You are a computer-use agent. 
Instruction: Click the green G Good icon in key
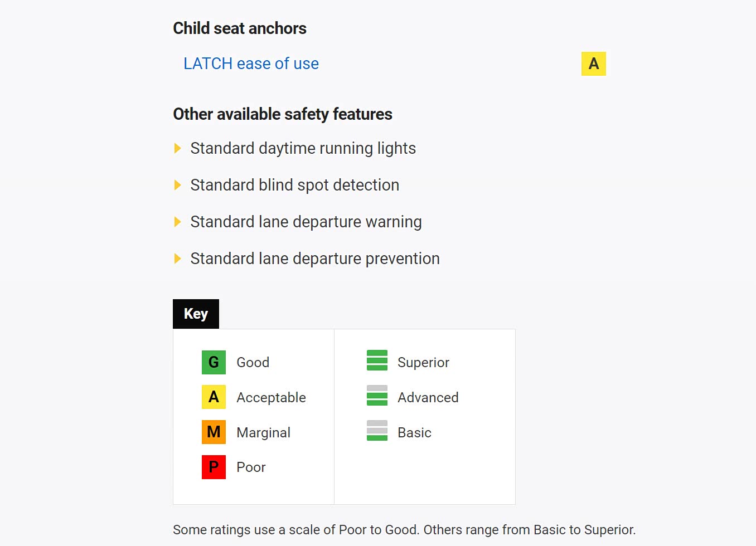pyautogui.click(x=214, y=362)
